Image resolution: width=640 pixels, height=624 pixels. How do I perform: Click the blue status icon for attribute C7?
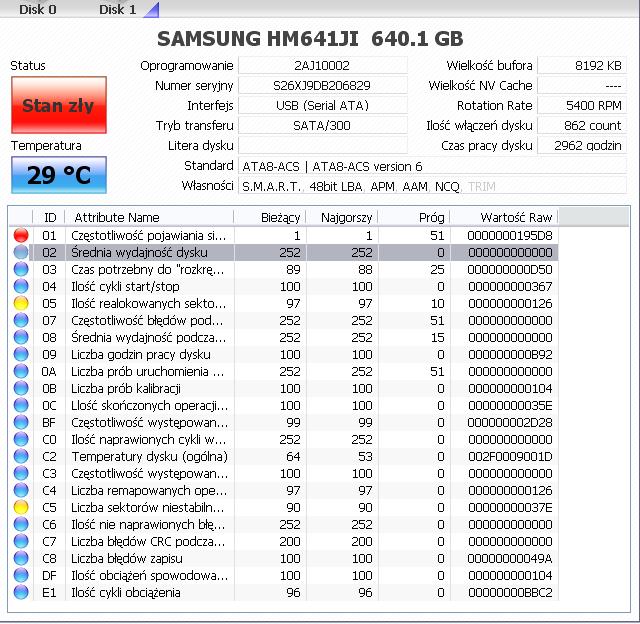coord(21,541)
